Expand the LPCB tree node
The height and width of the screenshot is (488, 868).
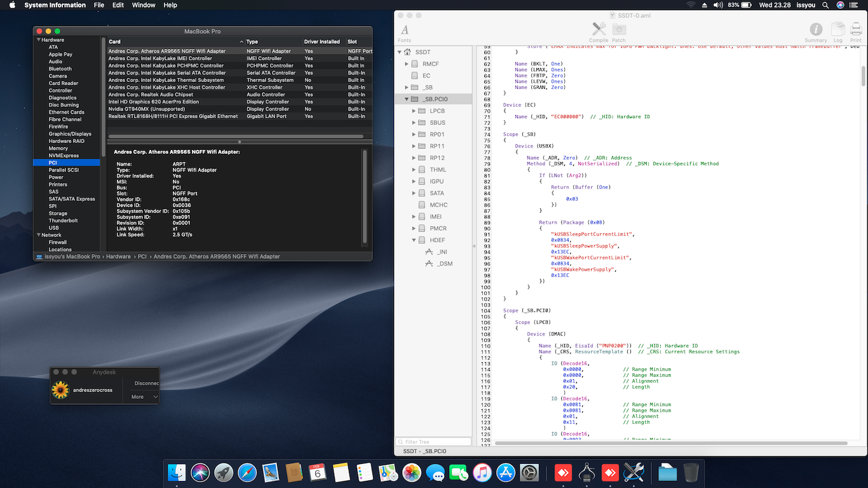pos(414,111)
